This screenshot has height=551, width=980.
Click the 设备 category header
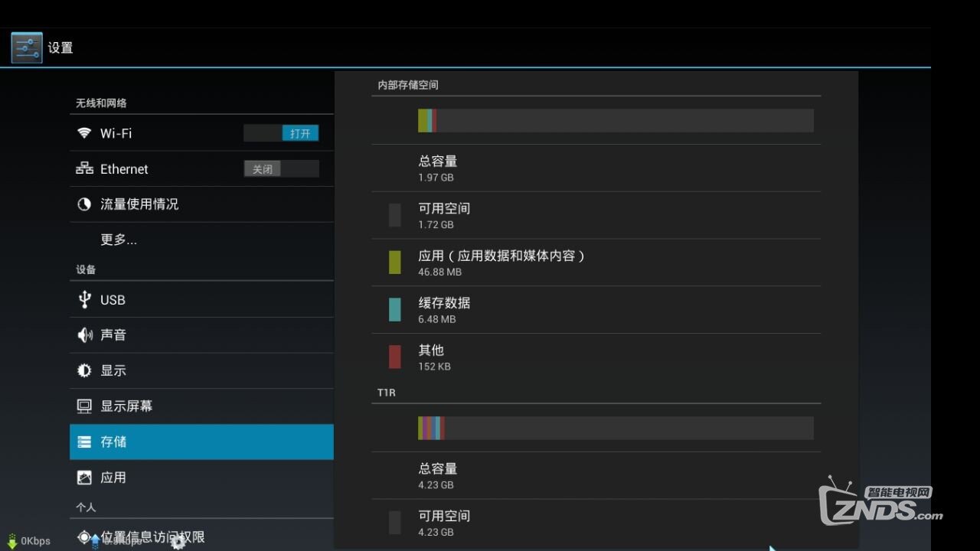pos(86,269)
